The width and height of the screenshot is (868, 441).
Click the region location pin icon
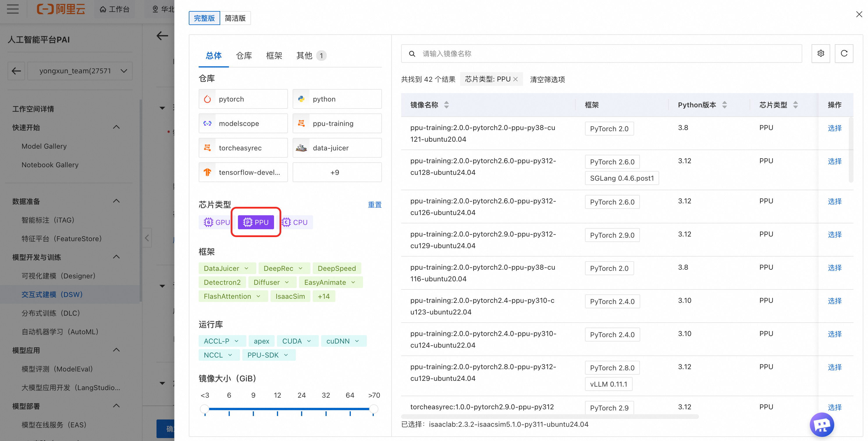coord(155,9)
